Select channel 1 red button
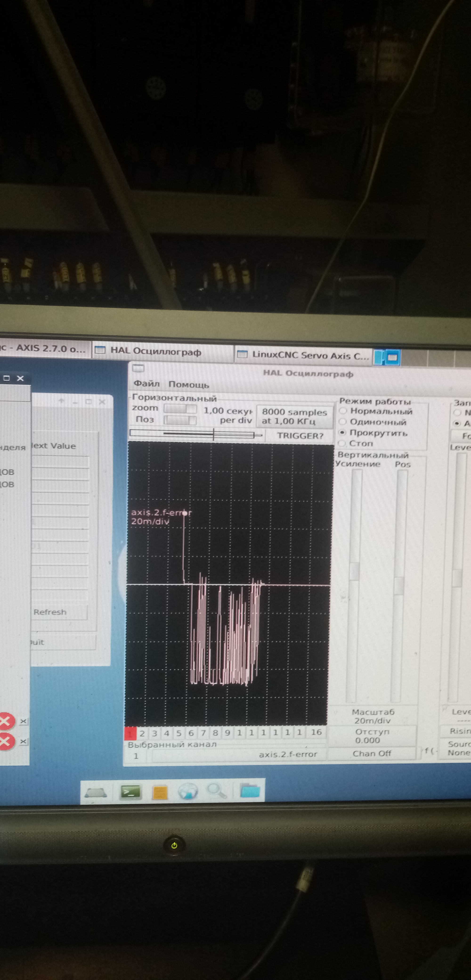The width and height of the screenshot is (471, 980). point(130,734)
